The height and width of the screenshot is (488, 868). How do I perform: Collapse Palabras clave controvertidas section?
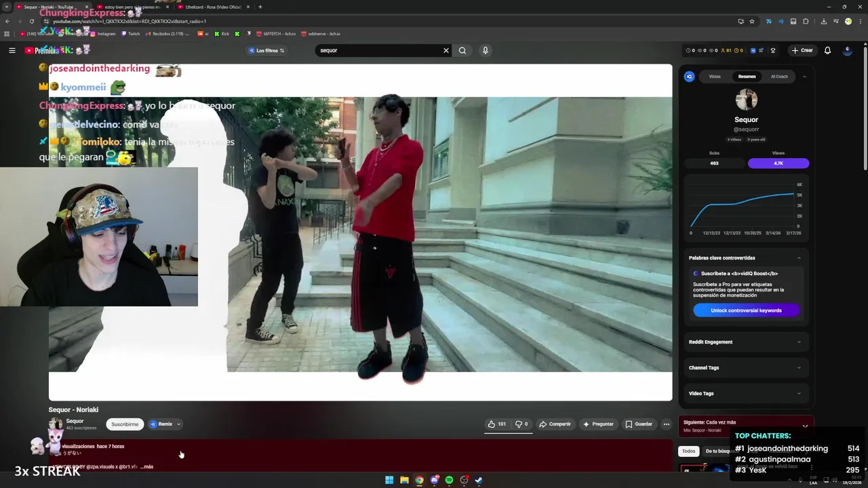click(x=799, y=258)
